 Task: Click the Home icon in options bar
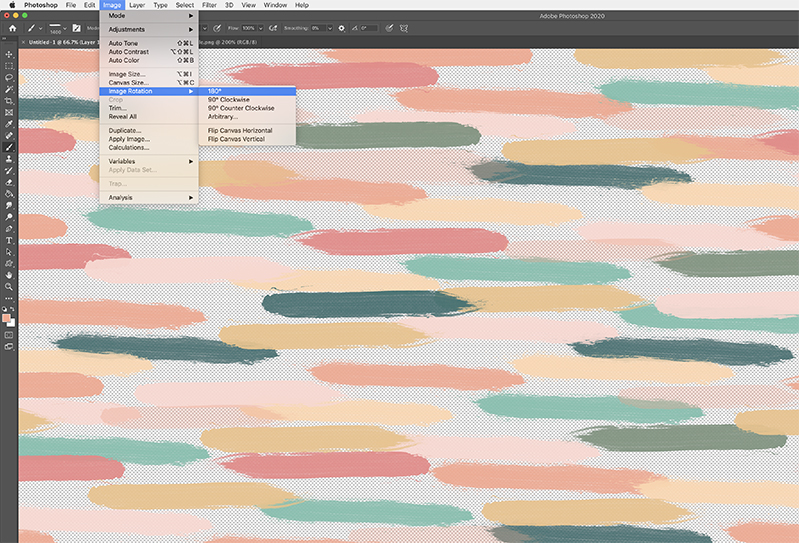pos(12,27)
